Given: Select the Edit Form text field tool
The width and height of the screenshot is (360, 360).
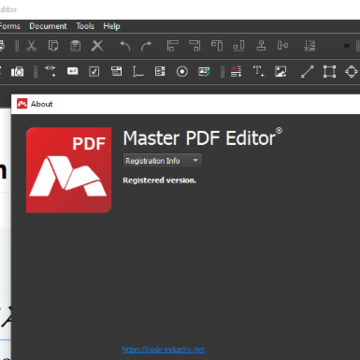Looking at the screenshot, I should [50, 71].
